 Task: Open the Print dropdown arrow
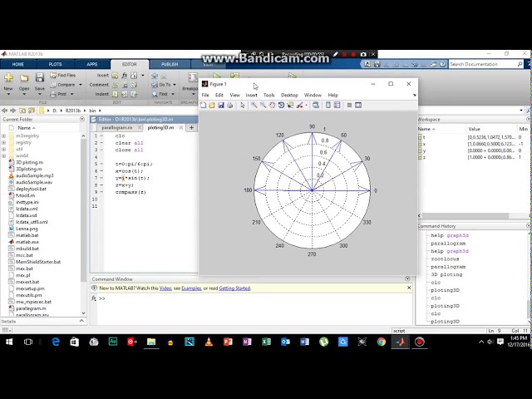point(72,94)
